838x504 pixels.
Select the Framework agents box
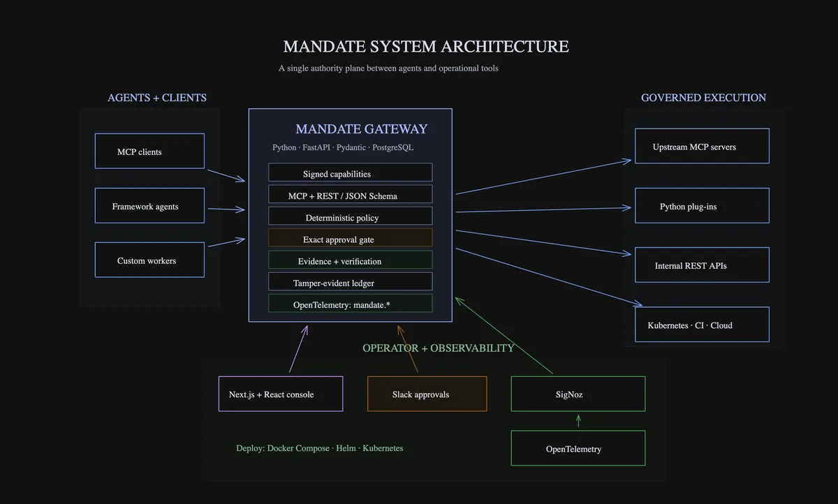pyautogui.click(x=149, y=205)
